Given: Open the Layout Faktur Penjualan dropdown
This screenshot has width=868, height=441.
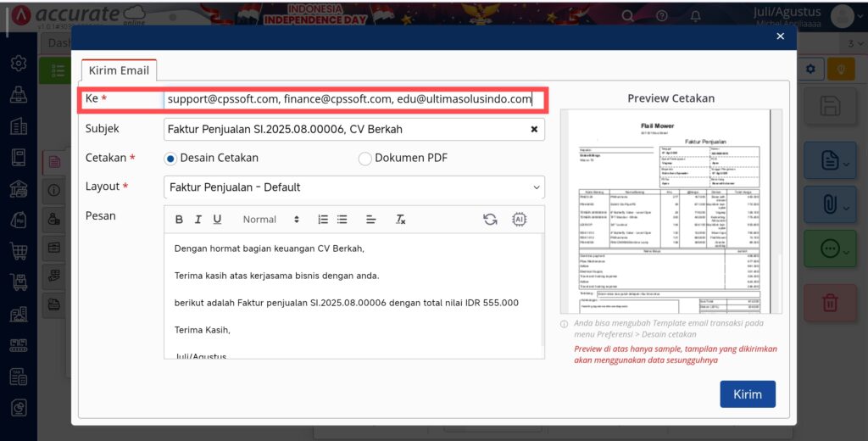Looking at the screenshot, I should coord(354,187).
